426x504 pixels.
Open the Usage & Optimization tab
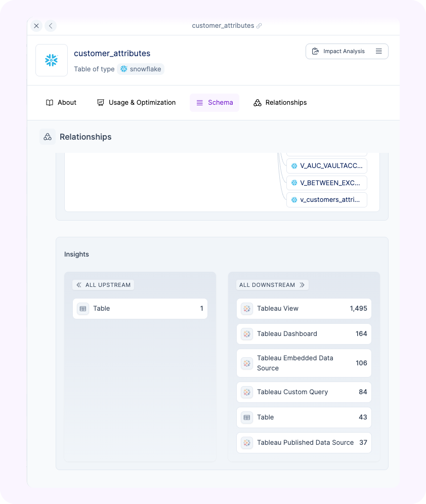tap(136, 103)
